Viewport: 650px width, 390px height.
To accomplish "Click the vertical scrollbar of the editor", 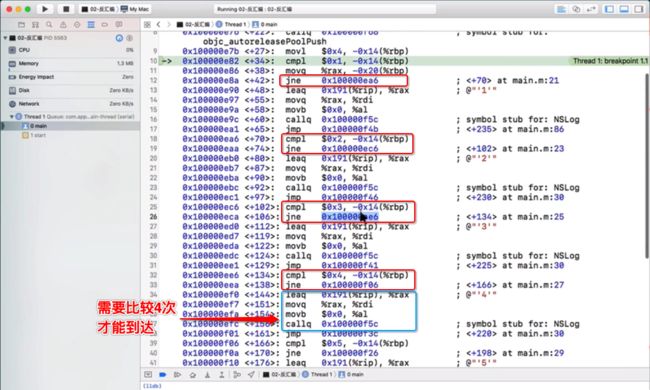I will [x=647, y=166].
